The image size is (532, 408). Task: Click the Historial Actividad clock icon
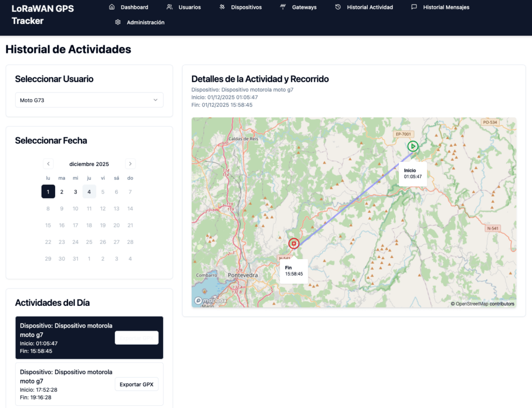[x=338, y=7]
